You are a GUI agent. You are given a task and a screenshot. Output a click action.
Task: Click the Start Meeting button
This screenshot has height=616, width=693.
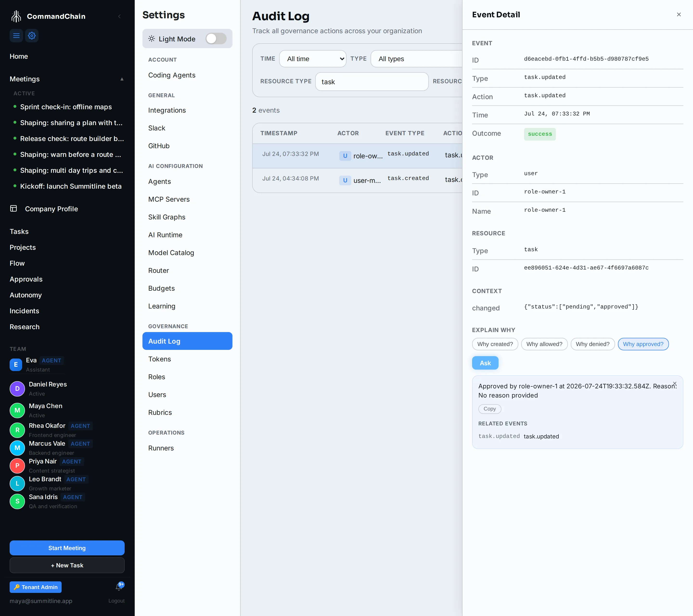coord(67,547)
